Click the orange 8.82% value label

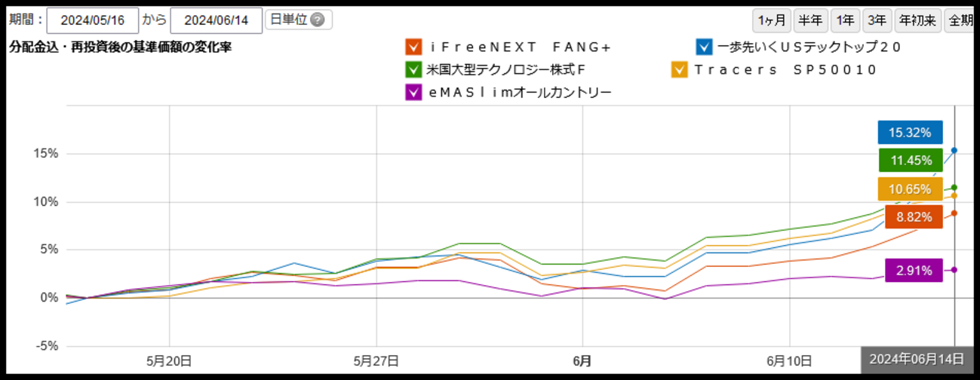[x=910, y=216]
